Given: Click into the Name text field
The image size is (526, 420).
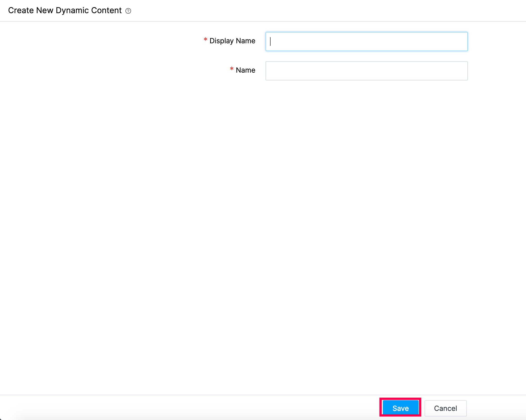Looking at the screenshot, I should pos(366,71).
